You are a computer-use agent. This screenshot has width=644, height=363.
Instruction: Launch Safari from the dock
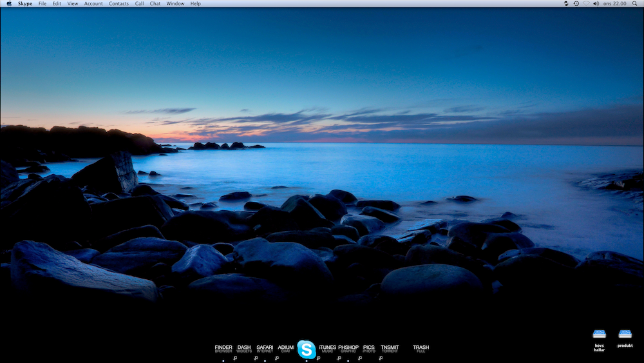265,348
